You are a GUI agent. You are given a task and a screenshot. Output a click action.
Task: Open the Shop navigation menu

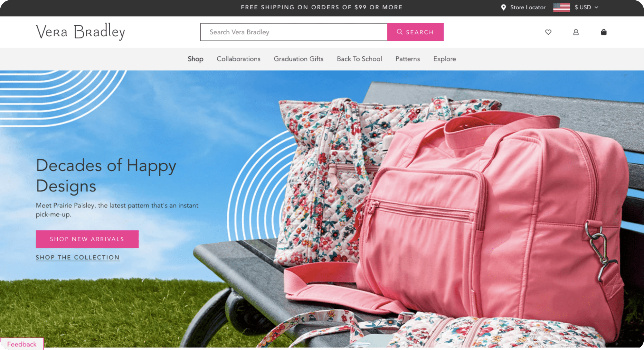195,59
